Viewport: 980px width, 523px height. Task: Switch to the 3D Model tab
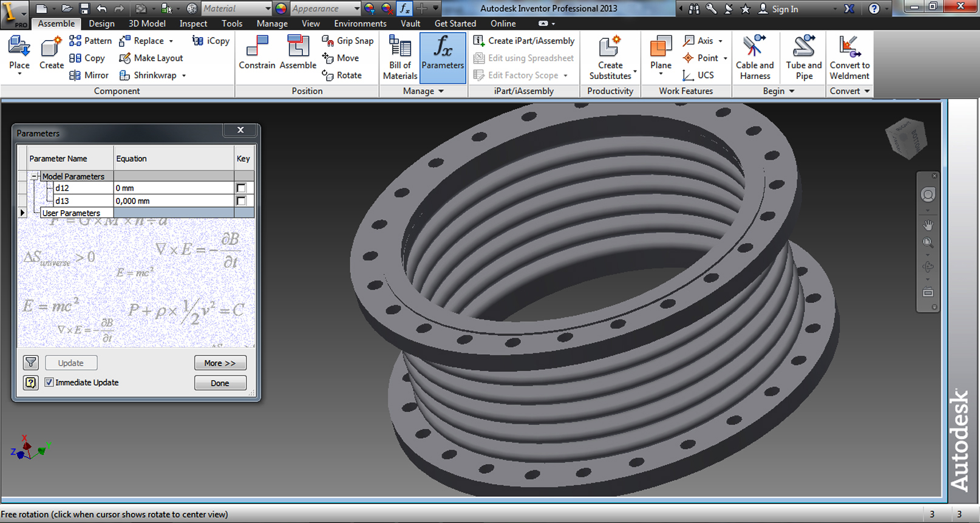click(x=147, y=24)
